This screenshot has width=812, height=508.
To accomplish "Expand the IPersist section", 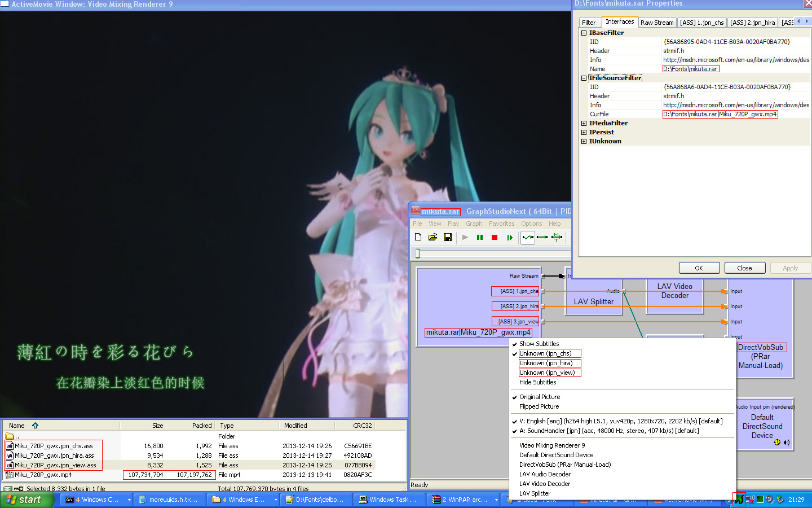I will point(584,132).
